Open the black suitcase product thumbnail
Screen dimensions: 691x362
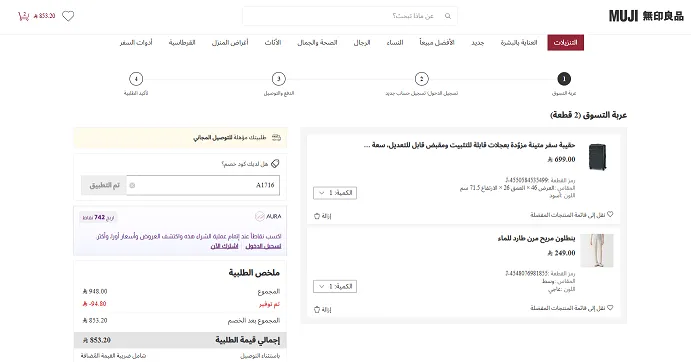597,157
